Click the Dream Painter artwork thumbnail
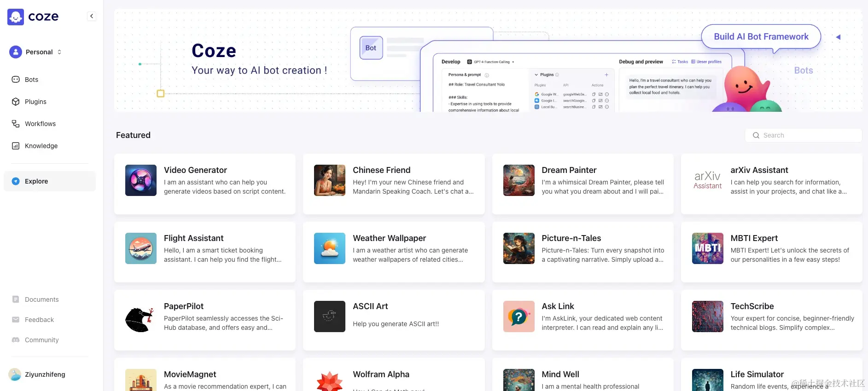This screenshot has height=391, width=868. tap(519, 180)
